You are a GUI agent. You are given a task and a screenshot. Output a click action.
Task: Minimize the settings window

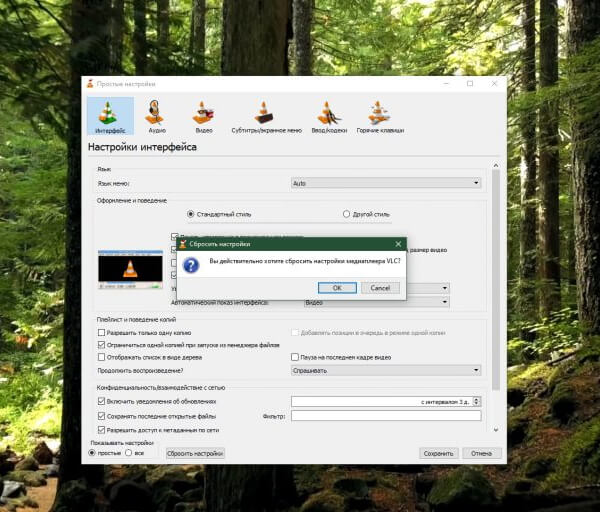446,84
